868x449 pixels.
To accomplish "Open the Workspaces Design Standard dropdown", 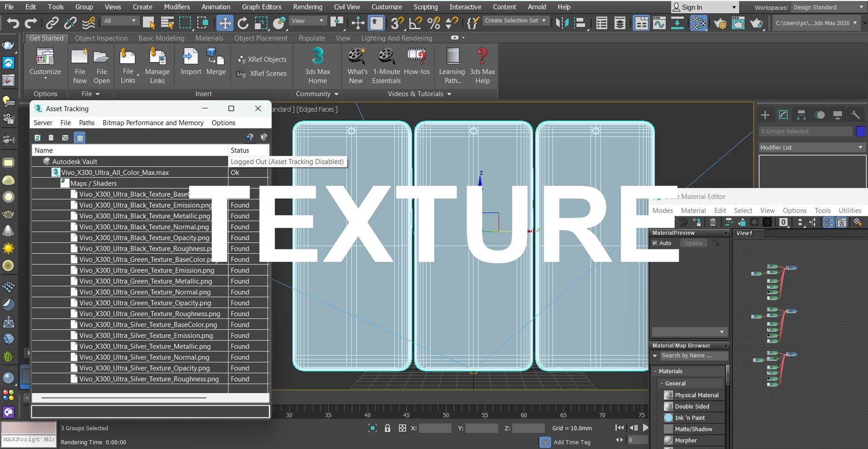I will (x=828, y=7).
